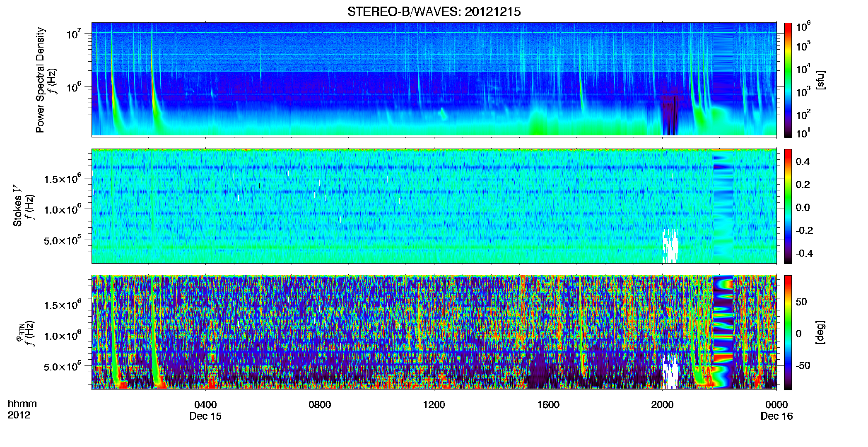
Task: Click the 0400 time axis label
Action: (x=205, y=404)
